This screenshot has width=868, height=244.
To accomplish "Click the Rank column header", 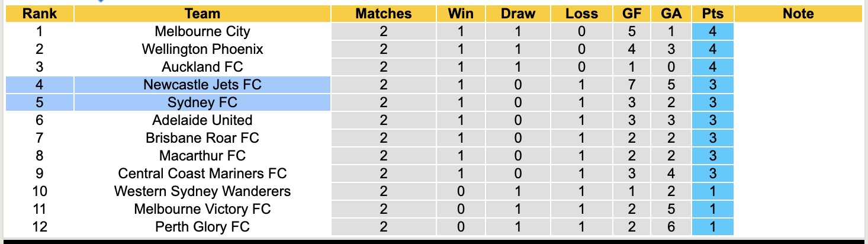I will [x=39, y=14].
